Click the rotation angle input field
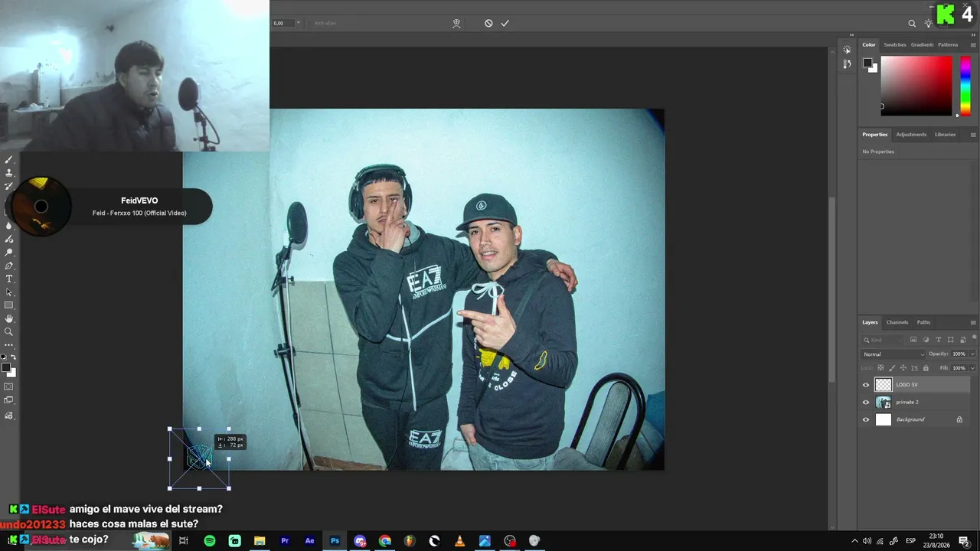This screenshot has width=980, height=551. tap(283, 23)
